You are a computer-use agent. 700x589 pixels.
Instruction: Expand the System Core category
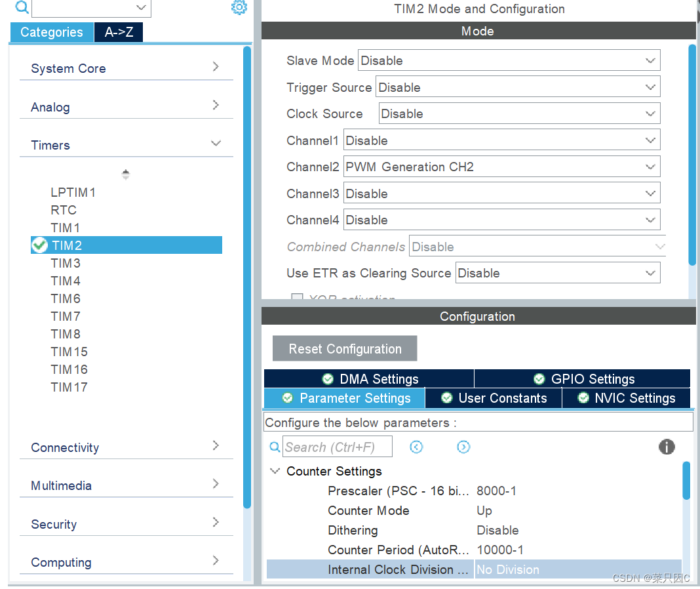click(126, 68)
